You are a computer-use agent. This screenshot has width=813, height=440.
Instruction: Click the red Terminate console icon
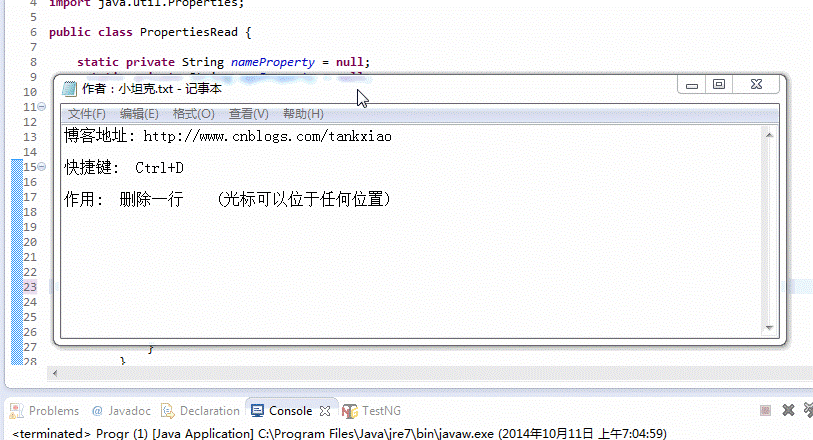pyautogui.click(x=765, y=411)
